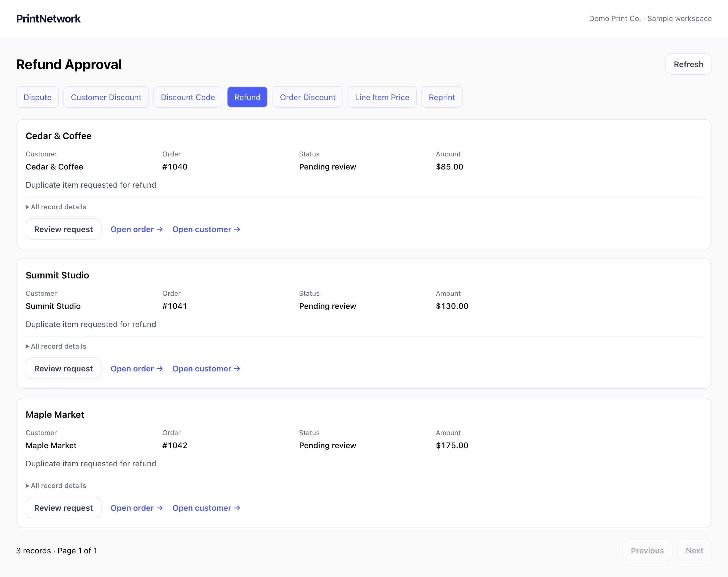Screen dimensions: 728x577
Task: Click order number #1042
Action: [x=175, y=445]
